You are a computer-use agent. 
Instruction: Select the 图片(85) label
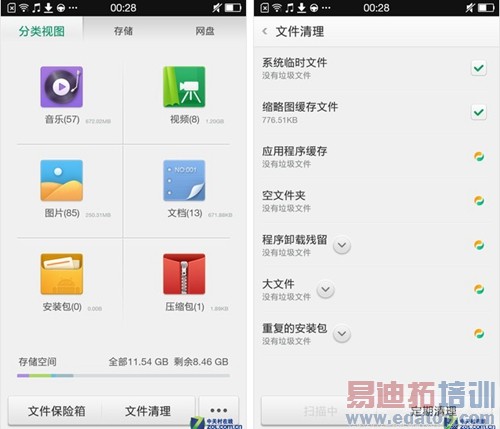click(62, 213)
